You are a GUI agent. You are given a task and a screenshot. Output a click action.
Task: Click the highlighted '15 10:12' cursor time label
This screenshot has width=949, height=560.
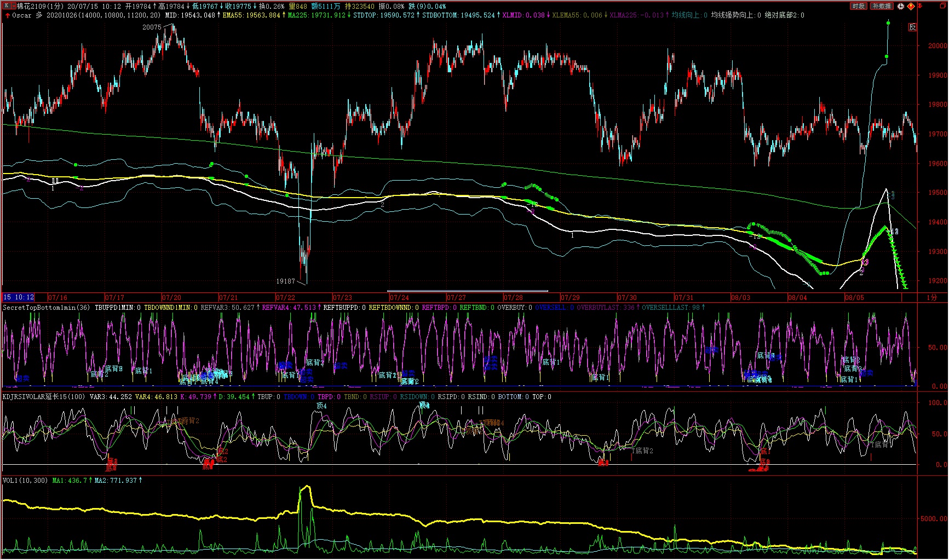pyautogui.click(x=19, y=297)
